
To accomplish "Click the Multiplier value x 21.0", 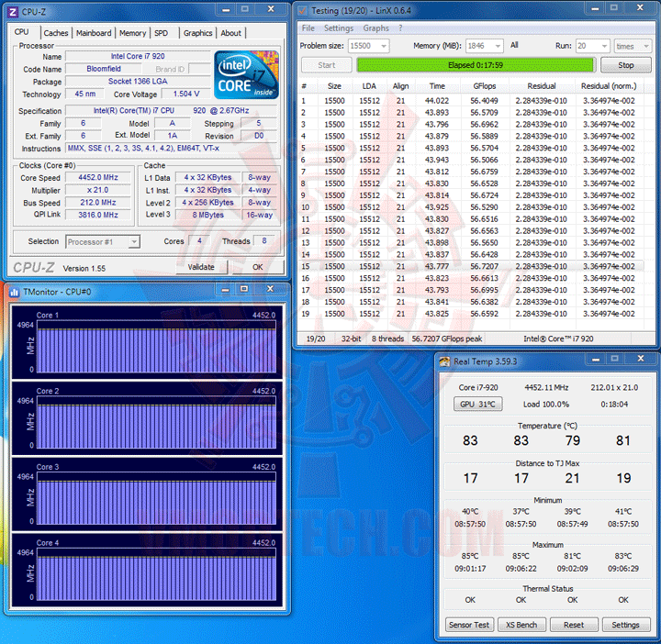I will [x=98, y=190].
